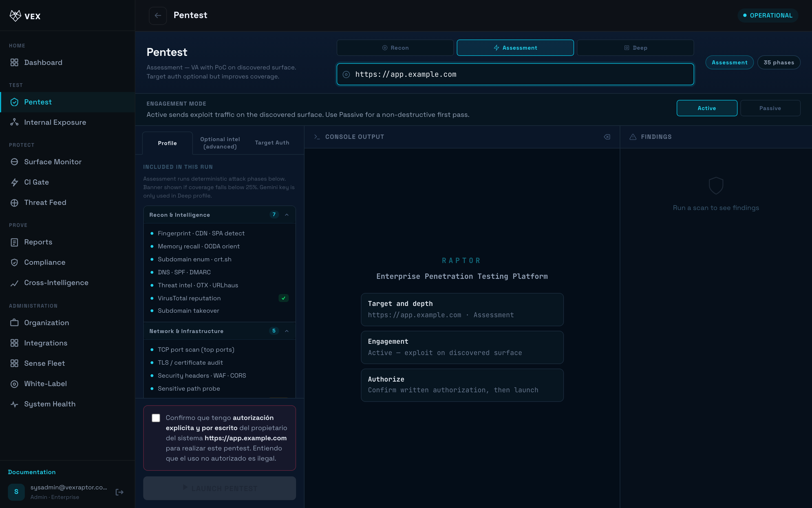
Task: Open the Target Auth tab
Action: point(272,143)
